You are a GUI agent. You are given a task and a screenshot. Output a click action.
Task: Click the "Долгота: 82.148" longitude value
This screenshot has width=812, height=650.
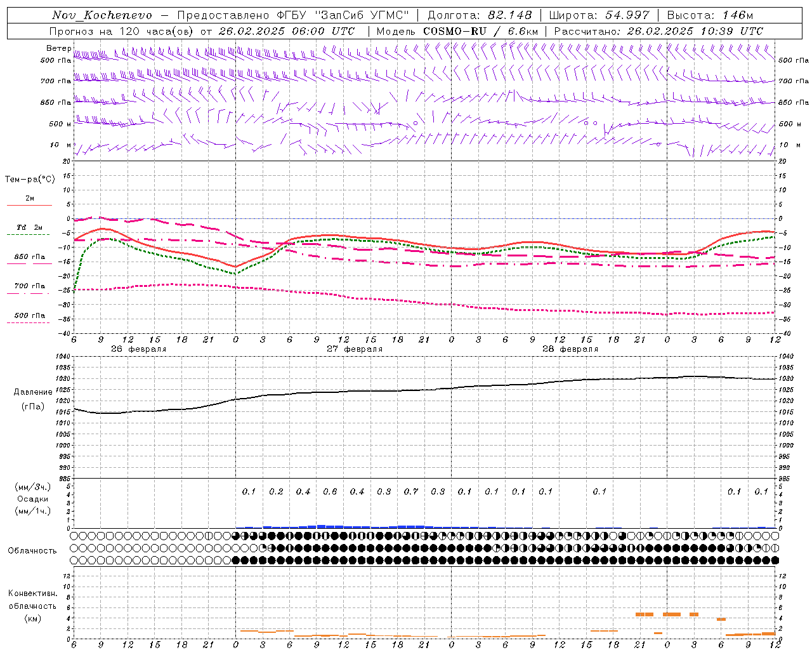coord(480,15)
